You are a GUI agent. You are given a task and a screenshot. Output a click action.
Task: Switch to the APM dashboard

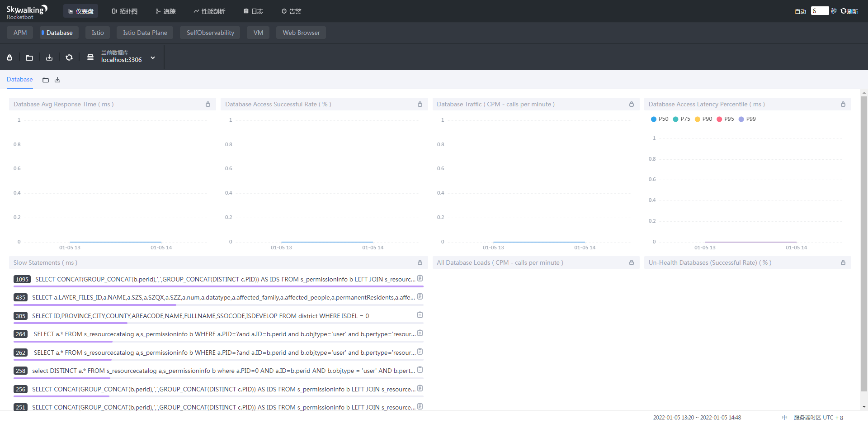(20, 33)
